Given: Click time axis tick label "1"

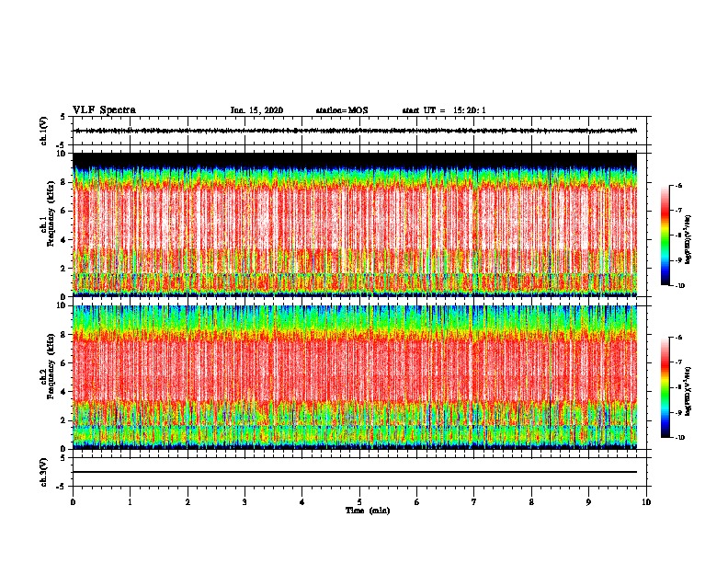Looking at the screenshot, I should 130,502.
